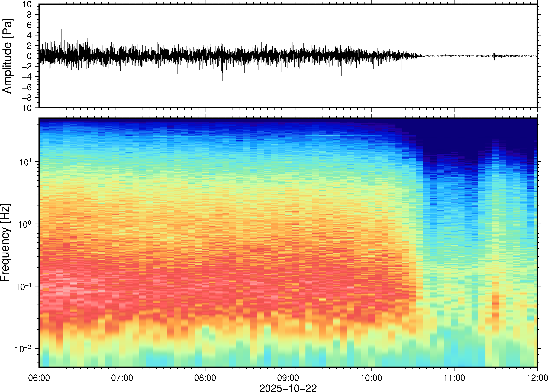Screen dimensions: 548x392
Task: Click the 08:00 time axis label
Action: tap(205, 378)
